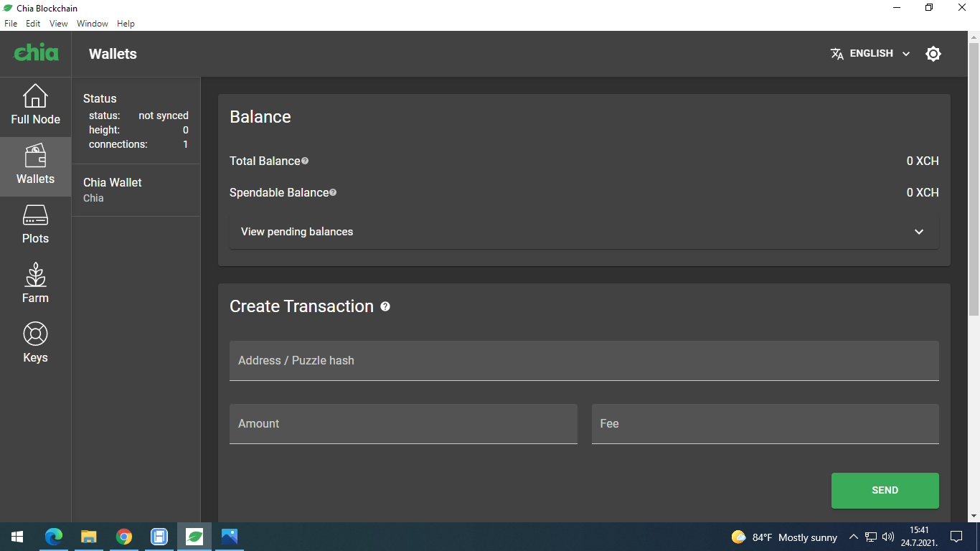
Task: Click the 'not synced' status value
Action: point(164,116)
